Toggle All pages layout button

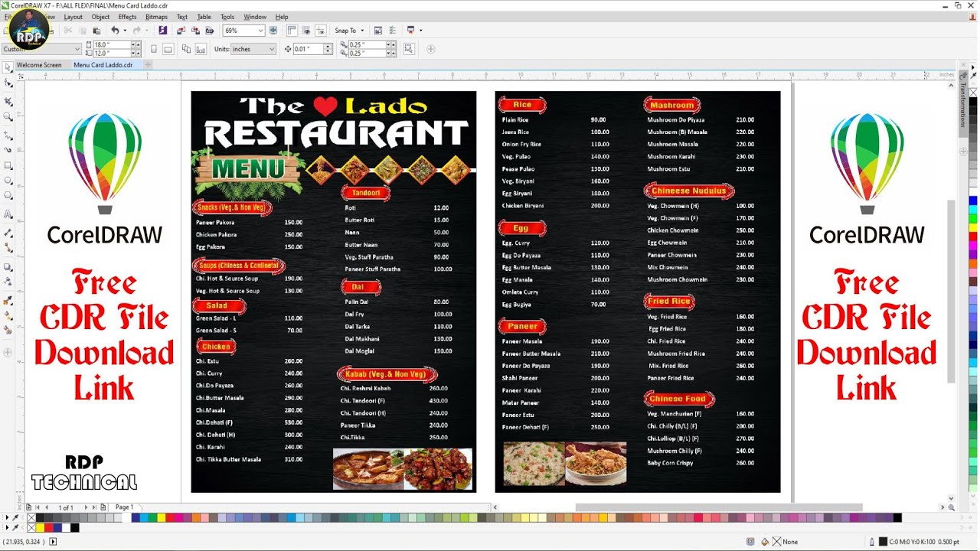coord(187,49)
